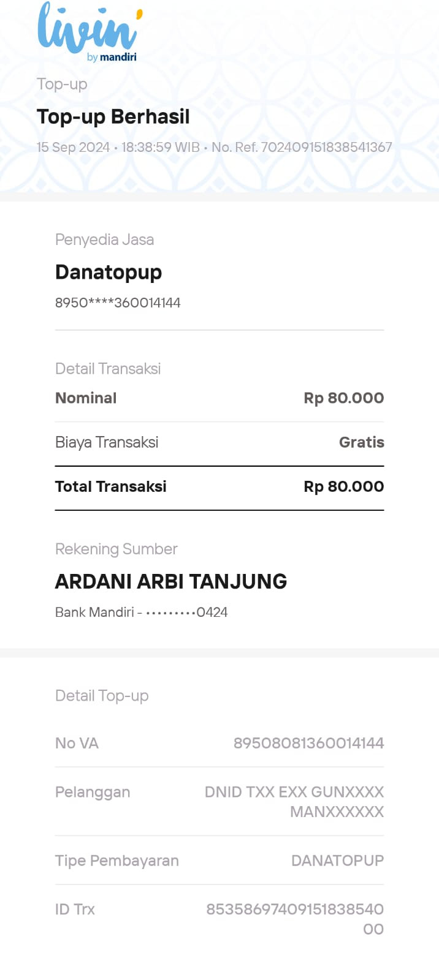
Task: Click the Penyedia Jasa section label
Action: (105, 239)
